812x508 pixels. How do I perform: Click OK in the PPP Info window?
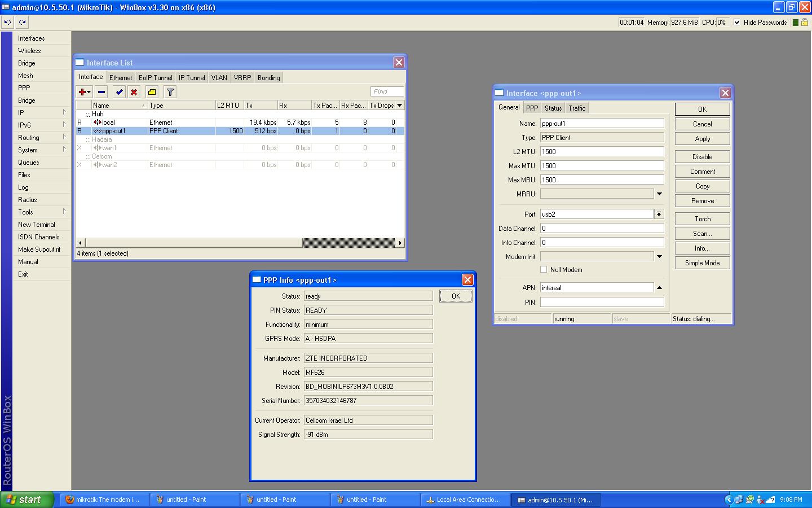[x=456, y=296]
